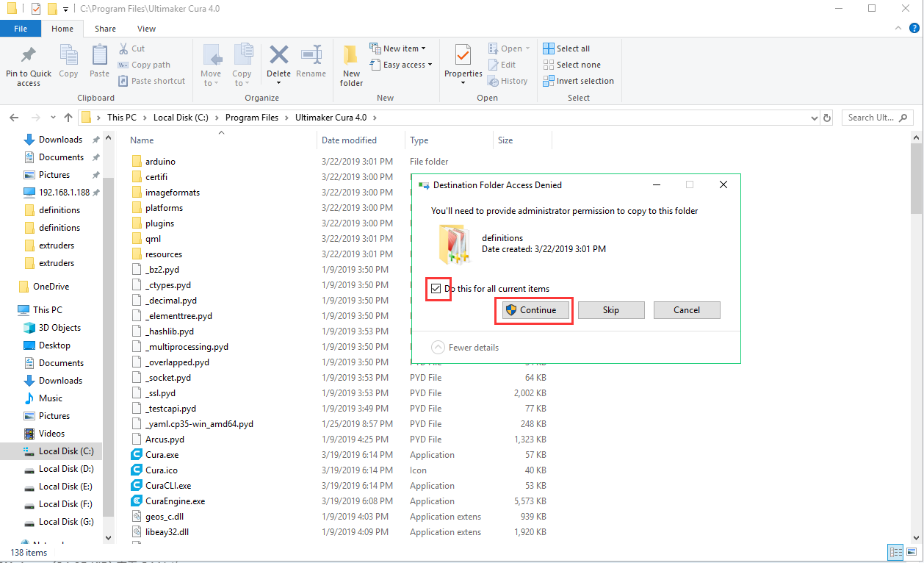Click Select all in ribbon
Image resolution: width=924 pixels, height=563 pixels.
click(566, 49)
